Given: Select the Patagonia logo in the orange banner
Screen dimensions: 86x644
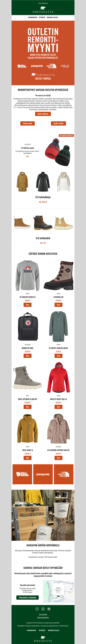Looking at the screenshot, I should [37, 66].
